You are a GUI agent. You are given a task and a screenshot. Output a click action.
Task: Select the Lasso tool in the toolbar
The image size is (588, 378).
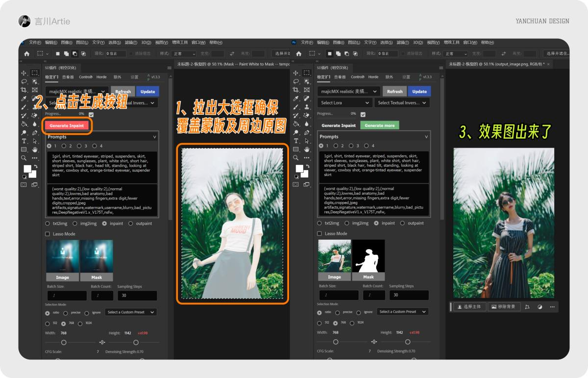[x=24, y=82]
